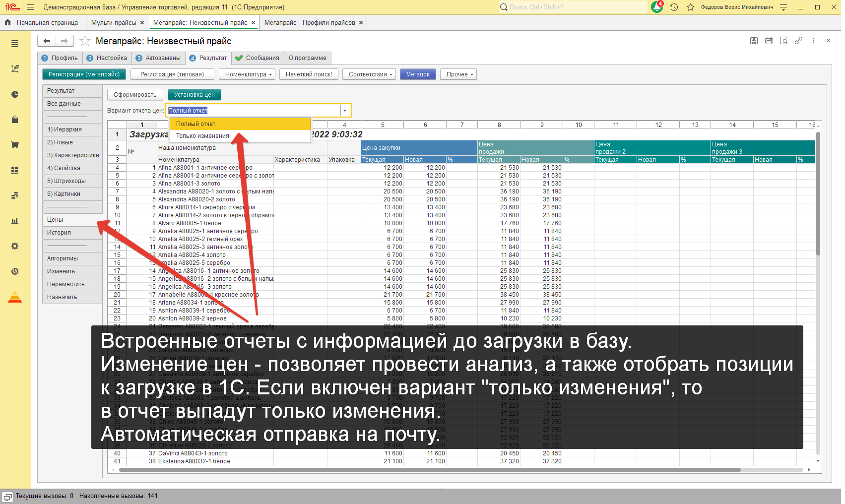This screenshot has height=504, width=845.
Task: Switch to Автозамены tab
Action: point(158,58)
